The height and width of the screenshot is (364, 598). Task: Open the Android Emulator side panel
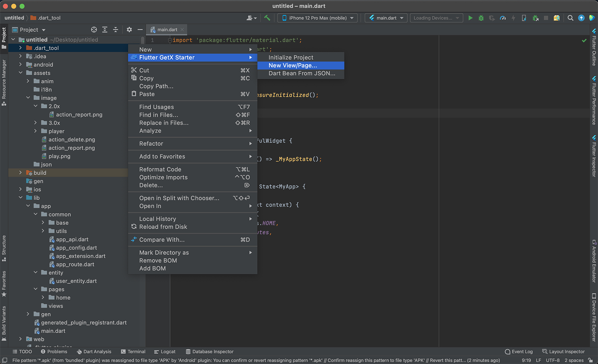[x=594, y=261]
